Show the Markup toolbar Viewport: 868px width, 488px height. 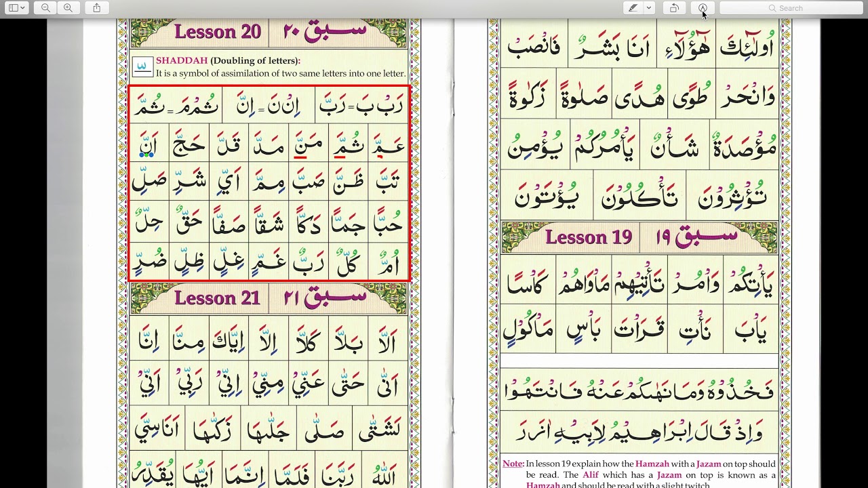(703, 8)
